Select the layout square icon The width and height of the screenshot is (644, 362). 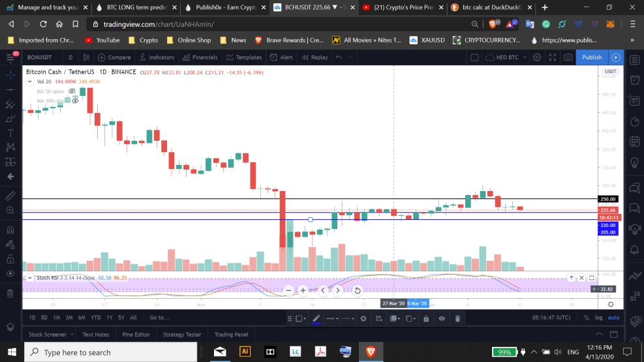pyautogui.click(x=474, y=57)
